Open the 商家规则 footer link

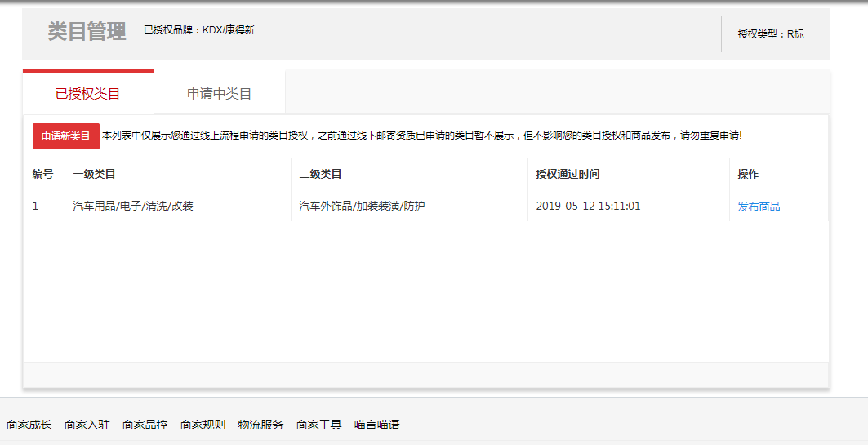pyautogui.click(x=203, y=425)
